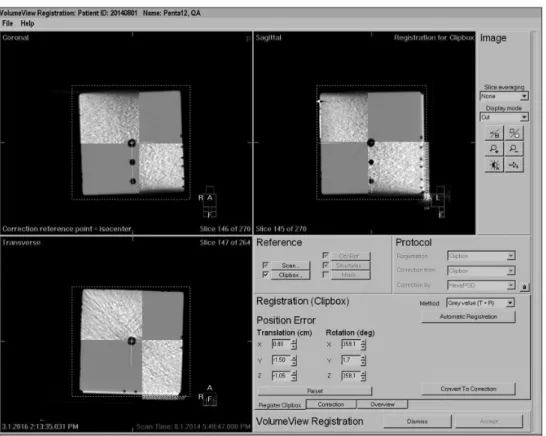Click the CorRef button
The image size is (546, 436).
(x=350, y=256)
